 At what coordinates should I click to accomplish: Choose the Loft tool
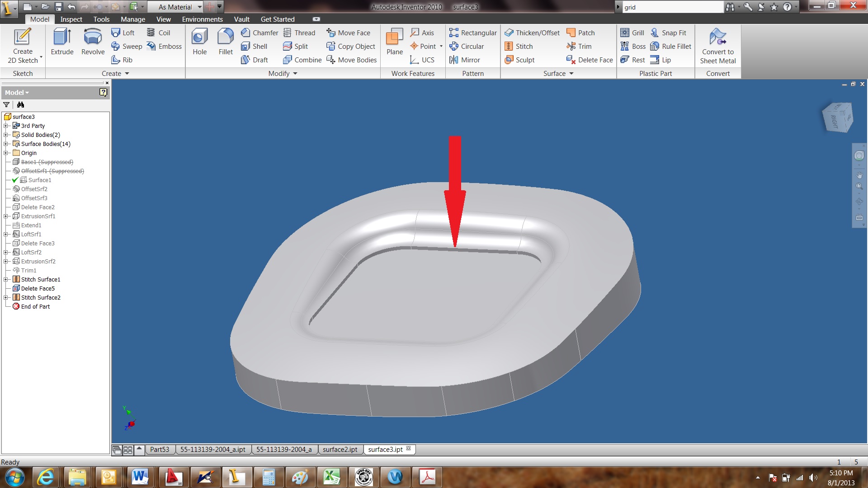coord(123,33)
